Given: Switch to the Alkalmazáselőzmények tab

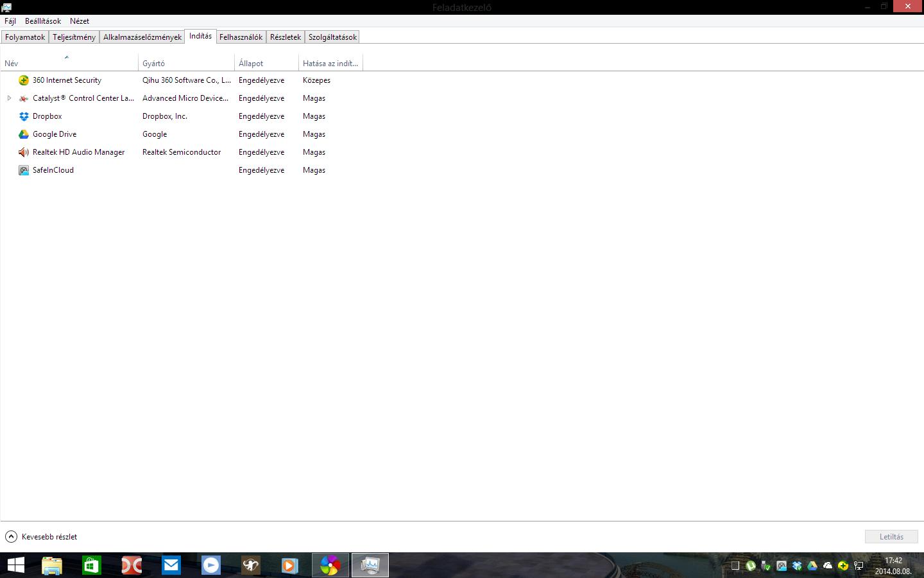Looking at the screenshot, I should point(142,37).
